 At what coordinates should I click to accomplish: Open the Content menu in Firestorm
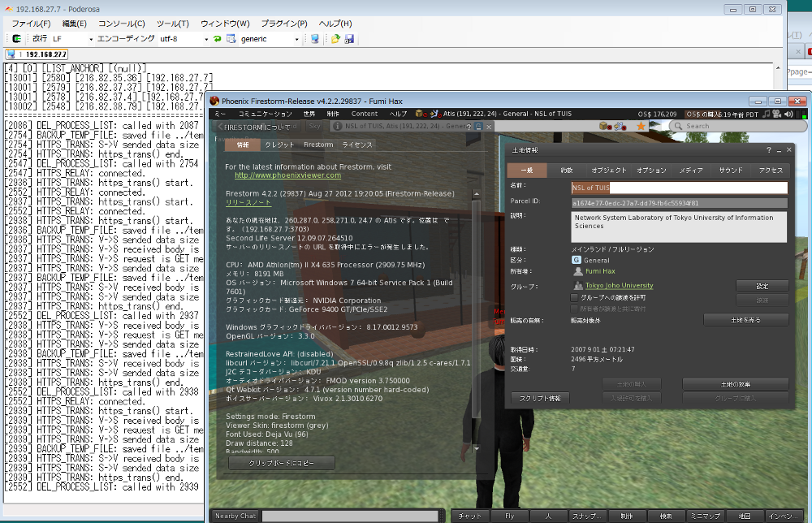tap(365, 114)
